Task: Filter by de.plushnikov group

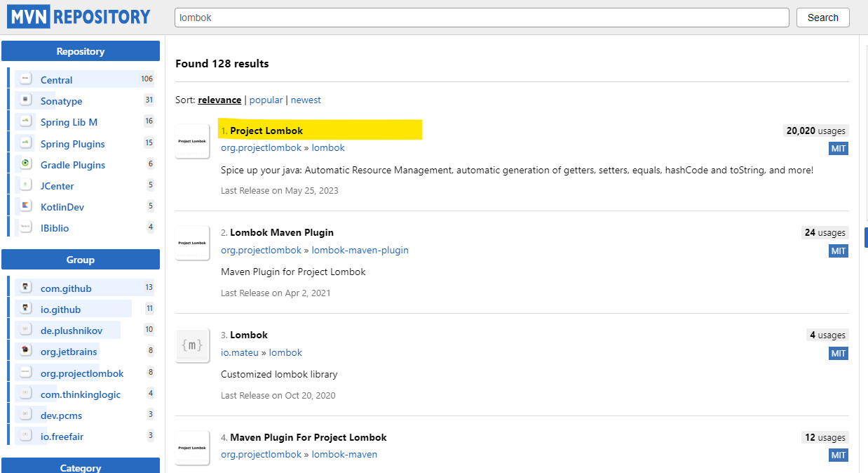Action: tap(72, 331)
